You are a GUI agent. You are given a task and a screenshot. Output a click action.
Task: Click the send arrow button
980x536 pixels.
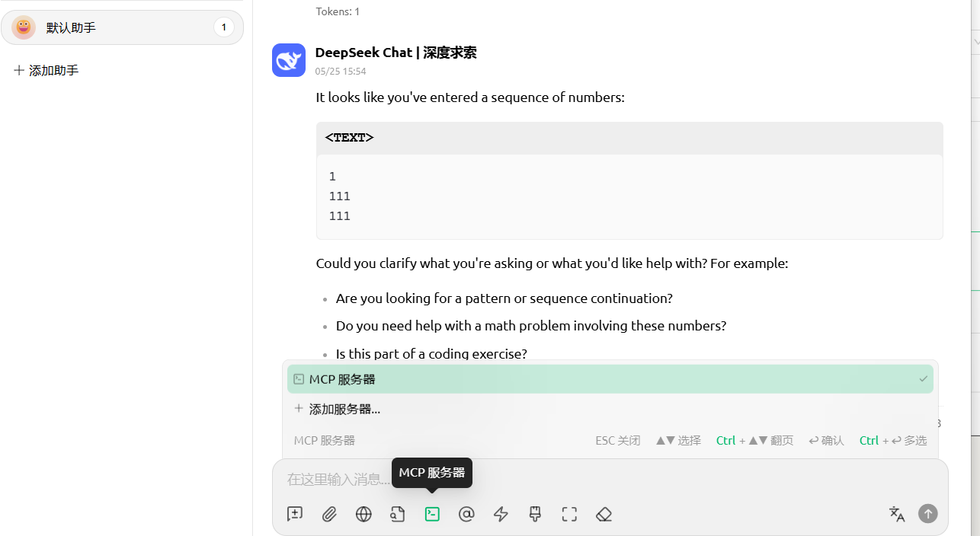927,514
